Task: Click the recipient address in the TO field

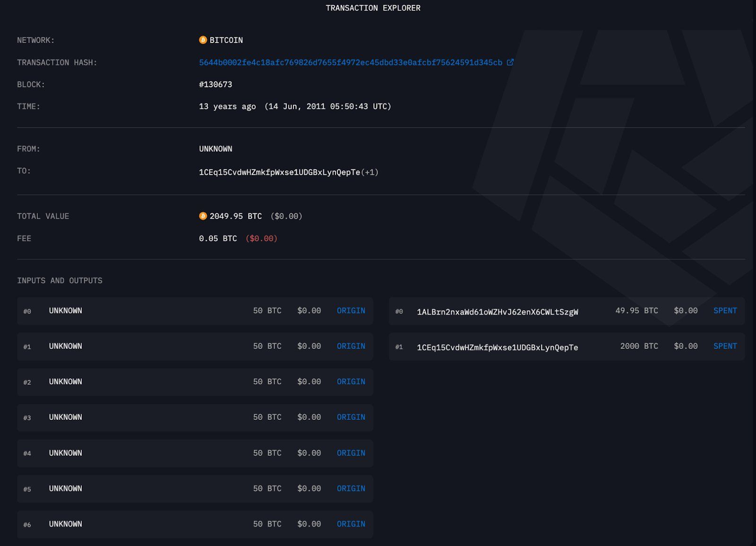Action: 279,173
